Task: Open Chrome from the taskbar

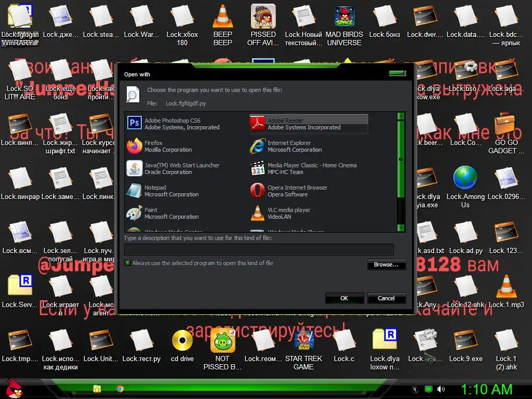Action: pyautogui.click(x=120, y=389)
